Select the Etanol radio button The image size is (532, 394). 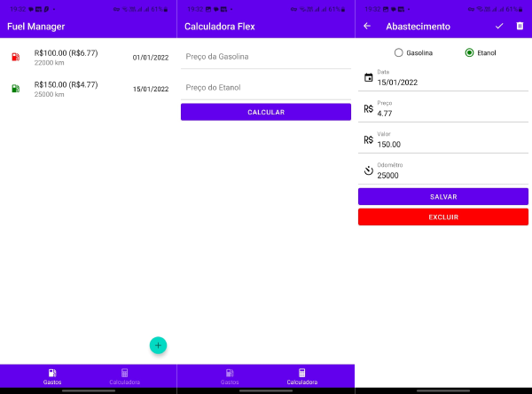pos(469,53)
